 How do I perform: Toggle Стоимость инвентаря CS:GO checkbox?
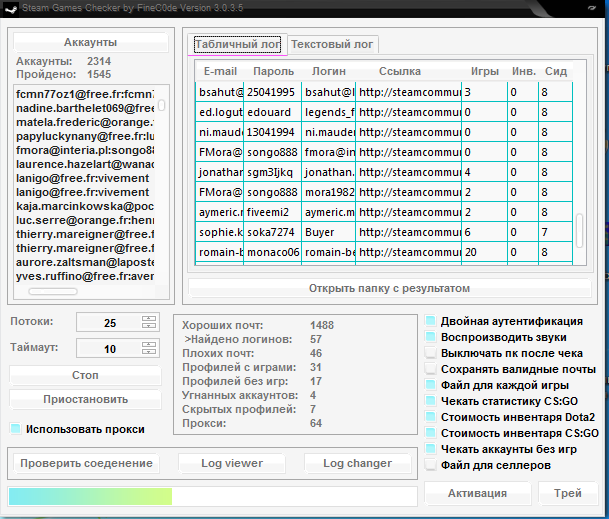(x=430, y=433)
